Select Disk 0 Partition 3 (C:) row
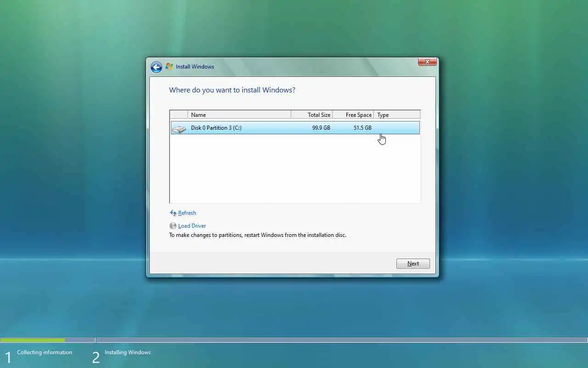This screenshot has width=588, height=368. click(x=295, y=128)
